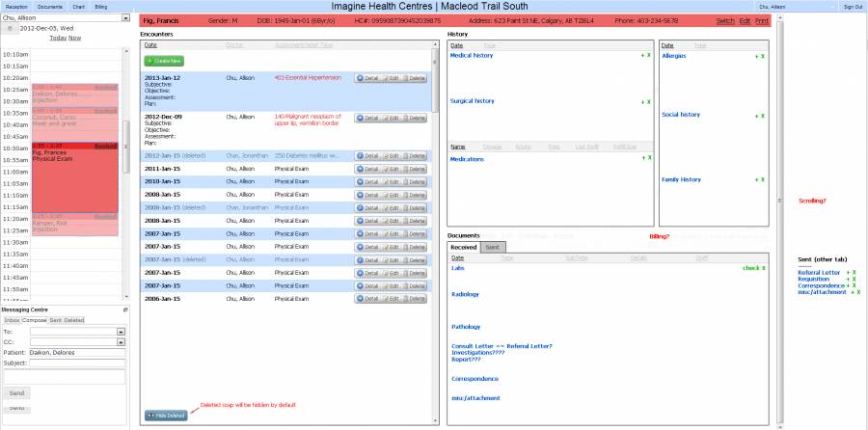The width and height of the screenshot is (868, 430).
Task: Open Detail for the 2013-Jan-12 encounter
Action: click(367, 79)
